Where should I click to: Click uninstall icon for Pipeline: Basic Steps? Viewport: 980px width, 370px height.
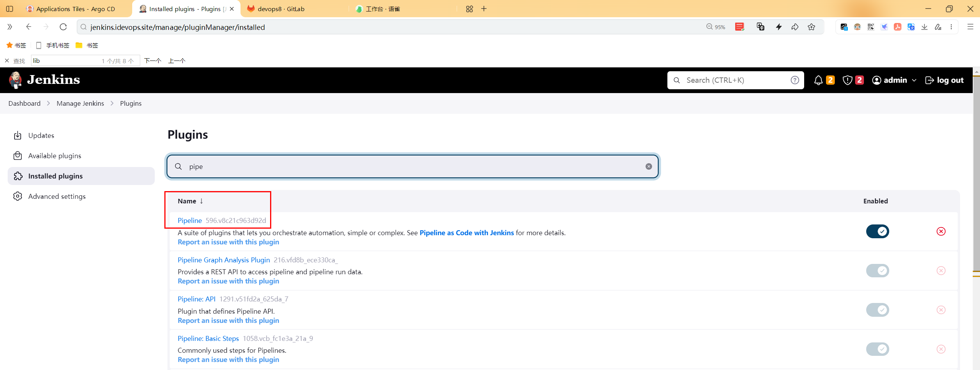pos(941,349)
